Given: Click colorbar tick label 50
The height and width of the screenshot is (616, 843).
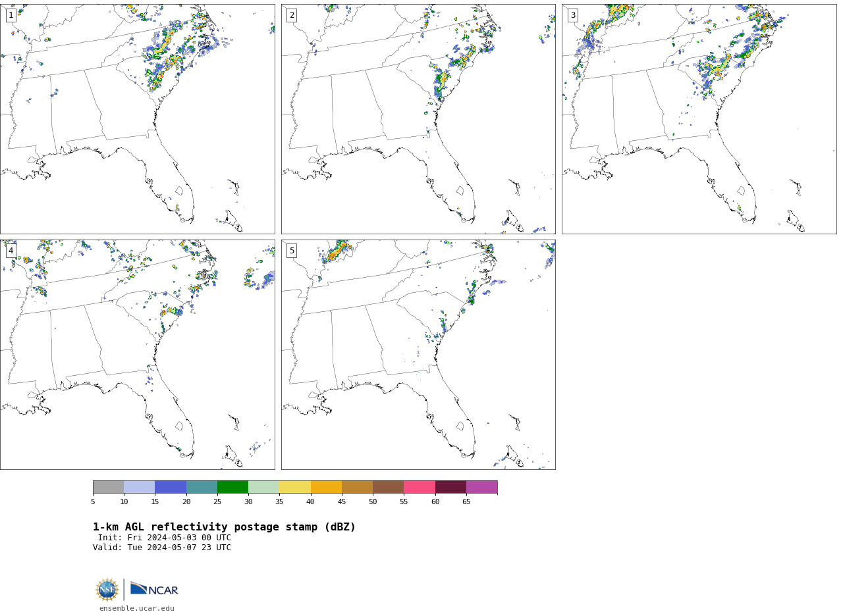Looking at the screenshot, I should coord(373,502).
